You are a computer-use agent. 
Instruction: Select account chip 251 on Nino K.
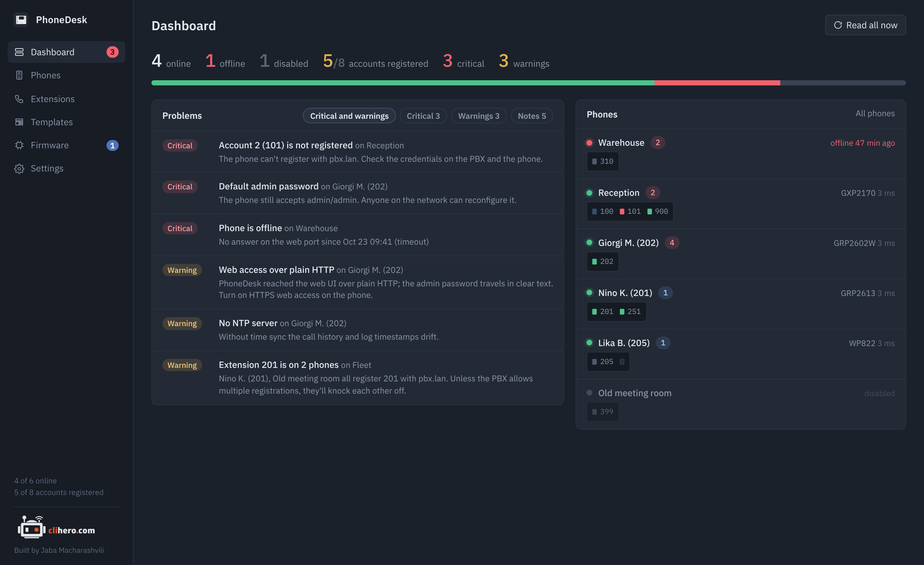(x=630, y=312)
